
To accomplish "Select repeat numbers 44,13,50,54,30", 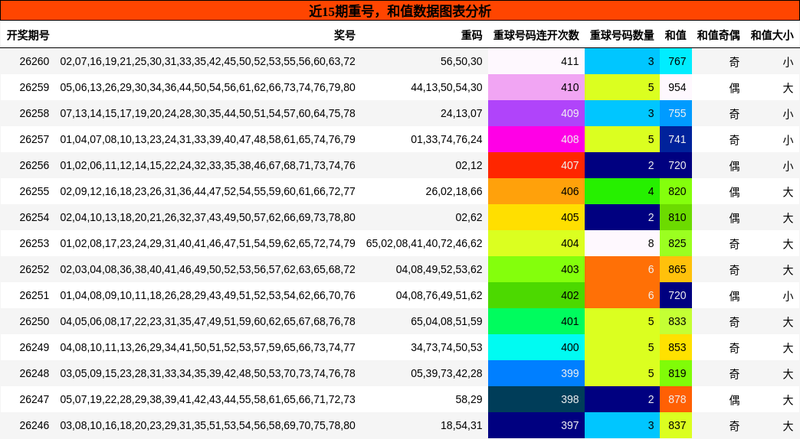I will 446,87.
